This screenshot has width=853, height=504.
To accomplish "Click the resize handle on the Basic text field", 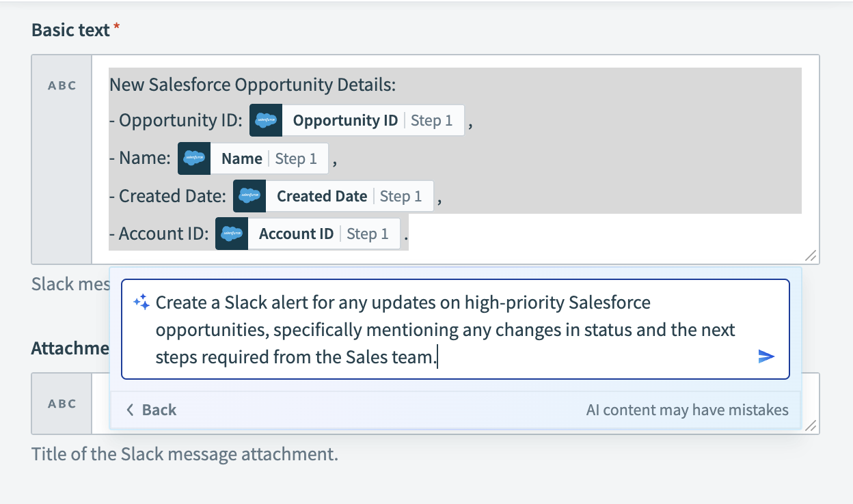I will [x=811, y=255].
